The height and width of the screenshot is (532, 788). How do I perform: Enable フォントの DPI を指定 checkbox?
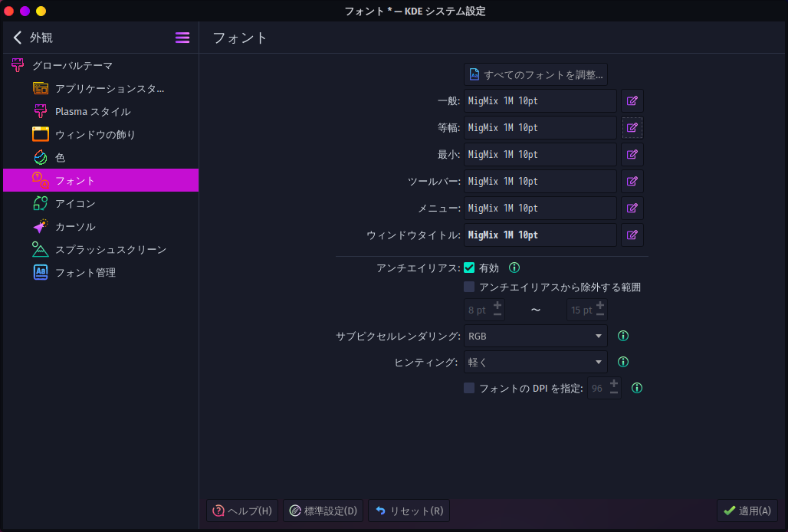click(x=469, y=388)
